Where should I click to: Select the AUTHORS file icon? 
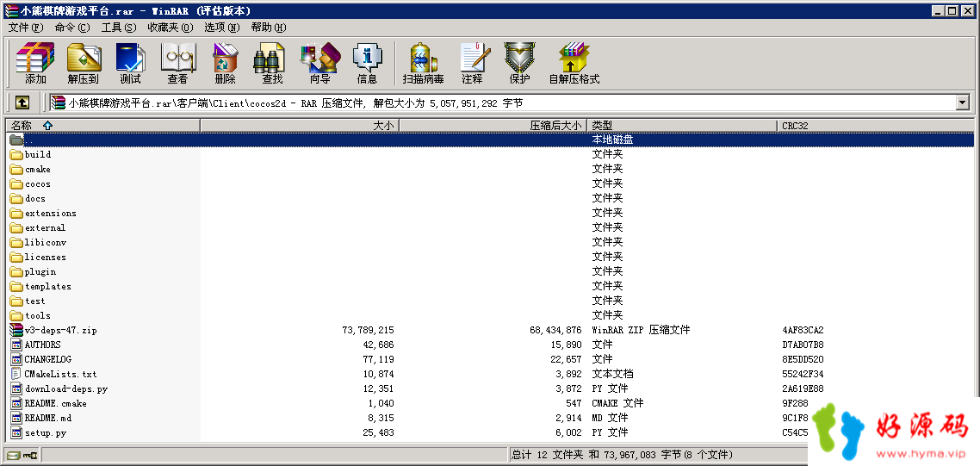click(x=16, y=345)
